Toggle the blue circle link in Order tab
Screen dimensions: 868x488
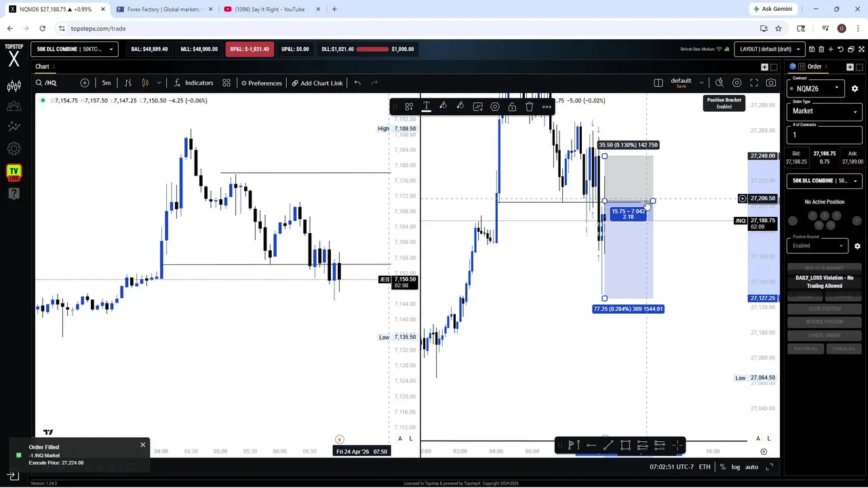click(793, 67)
